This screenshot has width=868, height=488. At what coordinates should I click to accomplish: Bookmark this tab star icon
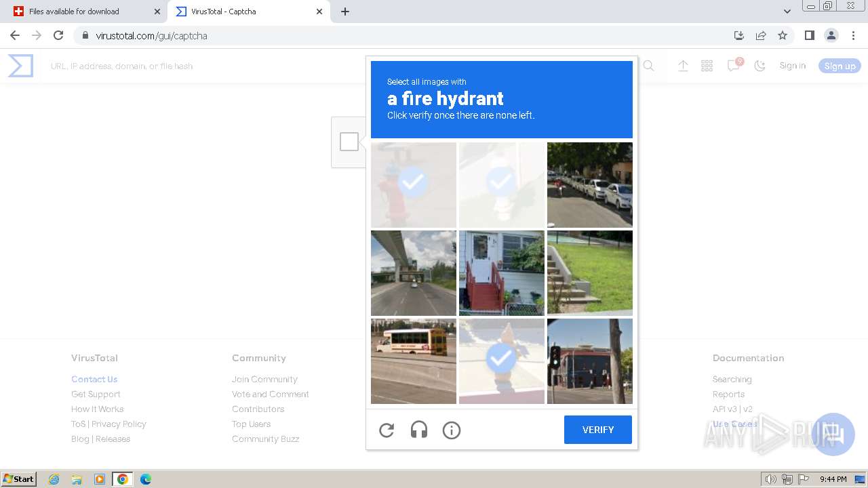click(x=783, y=35)
